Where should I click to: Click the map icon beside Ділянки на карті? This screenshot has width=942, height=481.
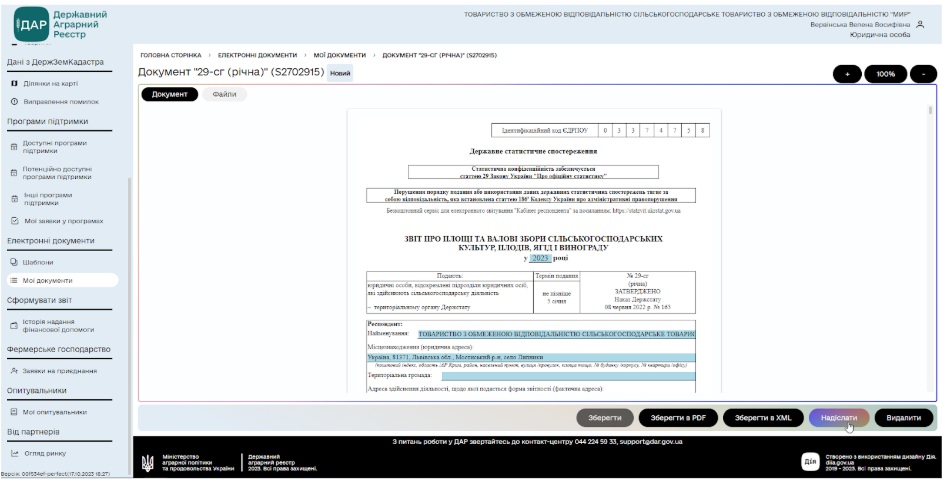(x=14, y=83)
